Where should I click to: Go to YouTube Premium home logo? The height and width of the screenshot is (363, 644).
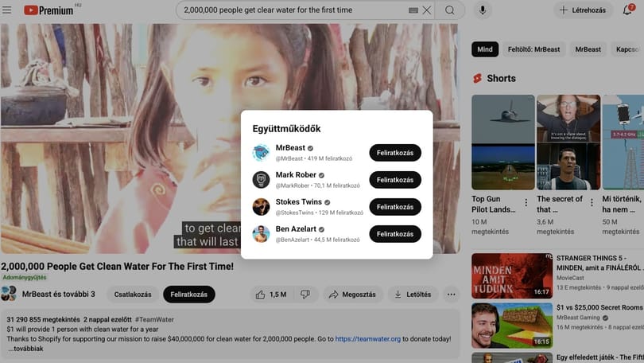(48, 10)
